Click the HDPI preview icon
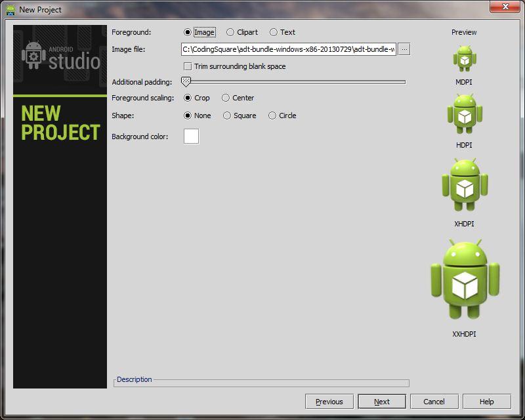This screenshot has width=525, height=420. pos(465,114)
